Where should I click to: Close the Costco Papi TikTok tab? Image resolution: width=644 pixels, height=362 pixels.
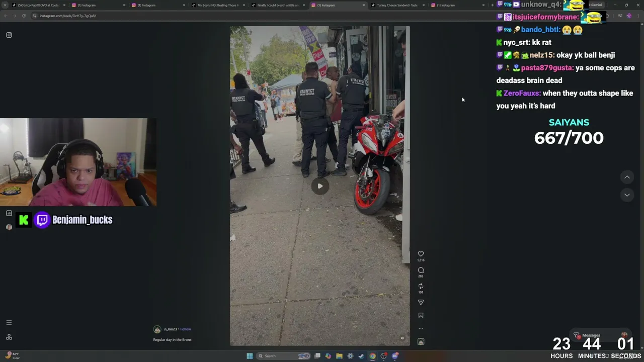[x=64, y=5]
